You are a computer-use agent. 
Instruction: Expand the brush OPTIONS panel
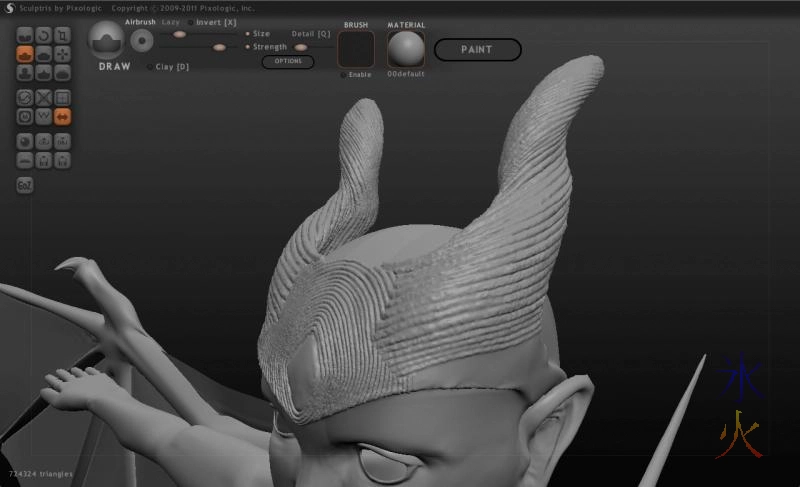tap(288, 62)
